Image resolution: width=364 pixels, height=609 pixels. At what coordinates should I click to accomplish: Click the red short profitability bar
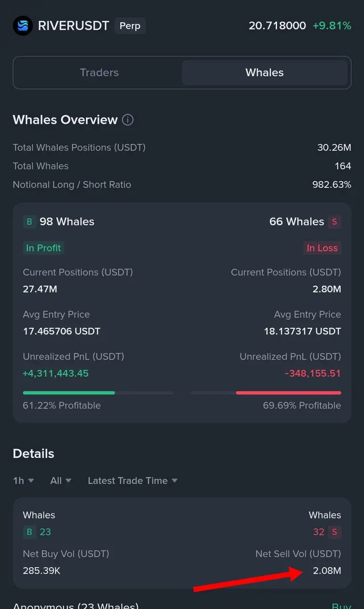tap(288, 393)
